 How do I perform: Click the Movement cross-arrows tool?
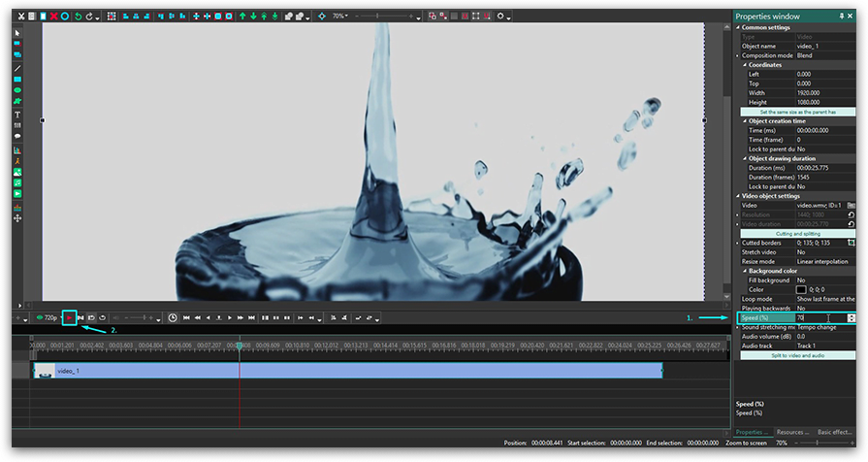(x=17, y=218)
